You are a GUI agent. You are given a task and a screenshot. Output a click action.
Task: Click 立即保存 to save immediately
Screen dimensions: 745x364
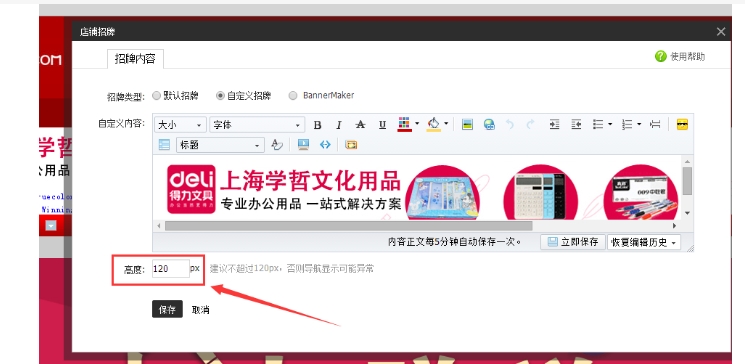tap(573, 242)
